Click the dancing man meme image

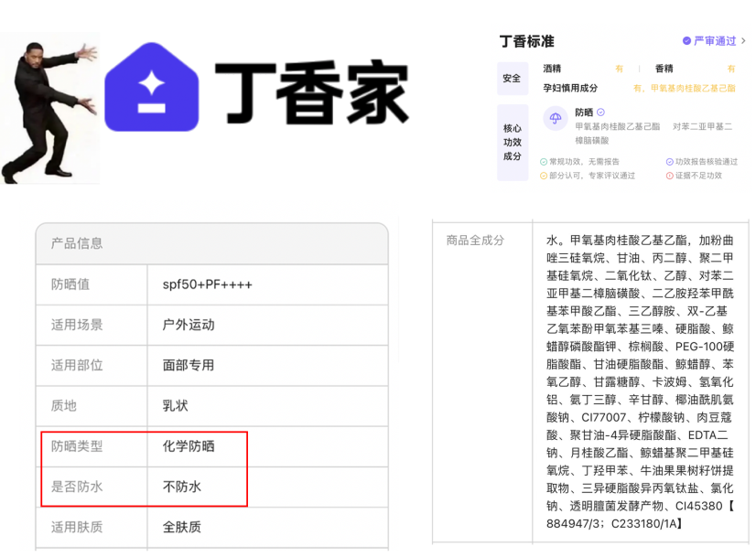[x=49, y=109]
